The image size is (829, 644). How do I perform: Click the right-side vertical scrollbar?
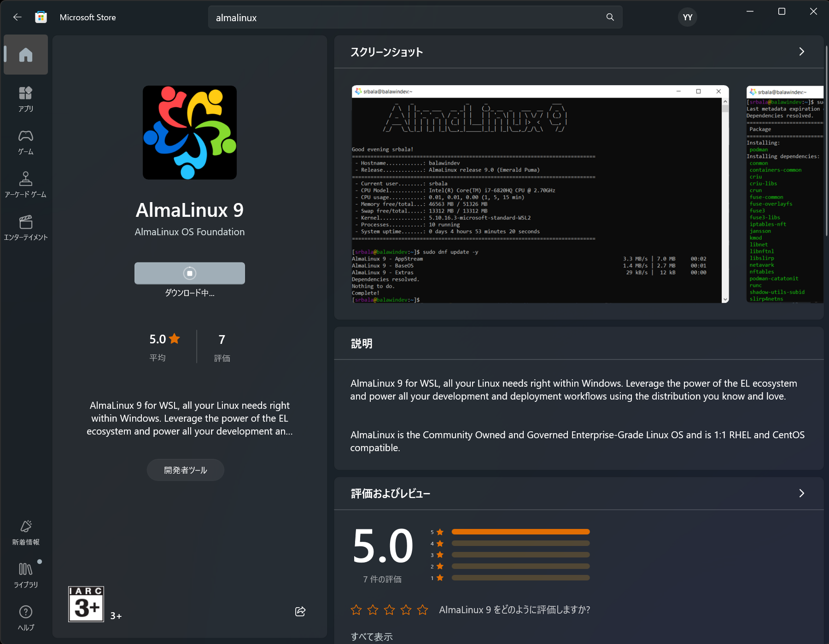pos(827,140)
